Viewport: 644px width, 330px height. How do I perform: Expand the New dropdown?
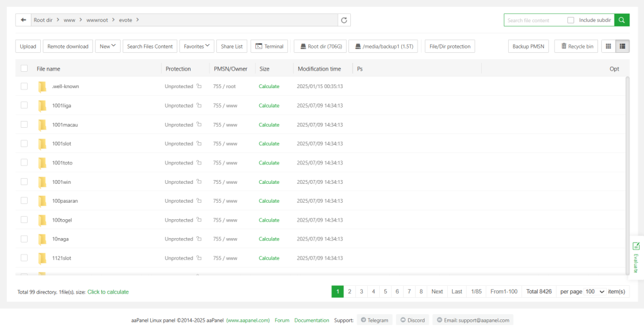tap(108, 46)
